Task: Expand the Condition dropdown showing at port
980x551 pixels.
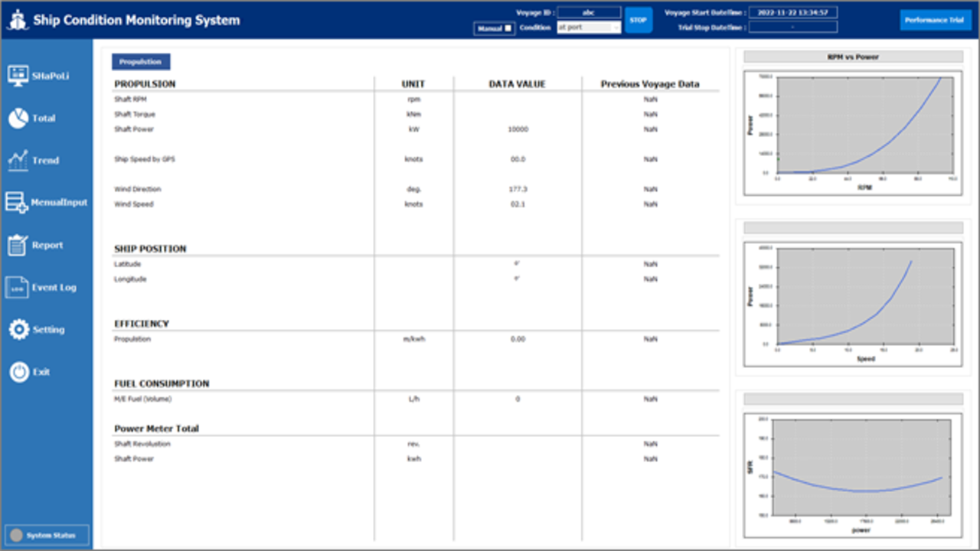Action: point(589,28)
